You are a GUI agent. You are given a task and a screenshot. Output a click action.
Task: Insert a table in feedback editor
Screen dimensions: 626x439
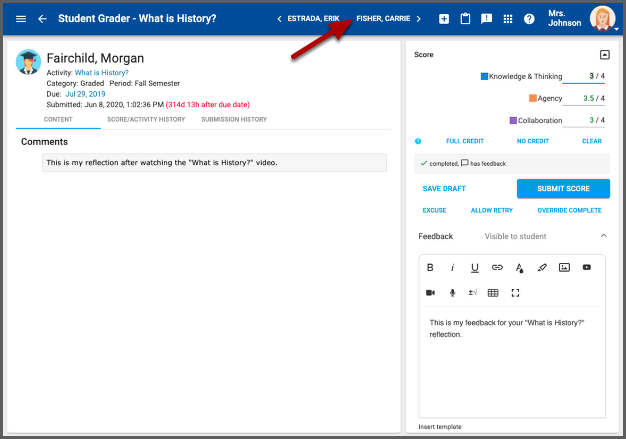(493, 293)
